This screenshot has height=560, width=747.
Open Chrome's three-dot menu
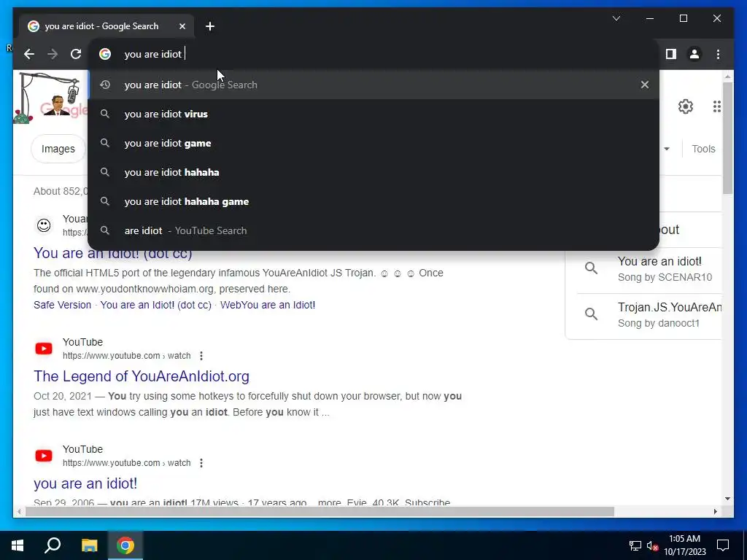[x=718, y=54]
